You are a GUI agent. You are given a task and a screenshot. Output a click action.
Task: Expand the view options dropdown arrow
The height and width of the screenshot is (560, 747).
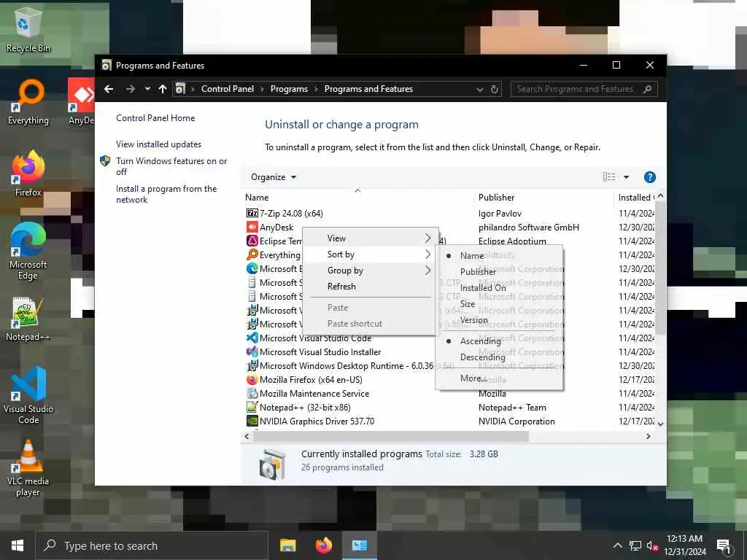[626, 177]
